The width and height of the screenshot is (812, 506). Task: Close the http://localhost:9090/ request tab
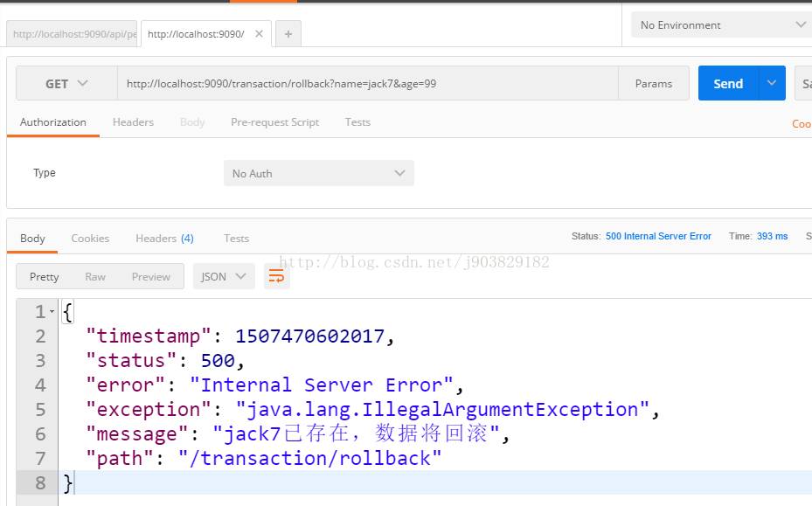tap(259, 34)
